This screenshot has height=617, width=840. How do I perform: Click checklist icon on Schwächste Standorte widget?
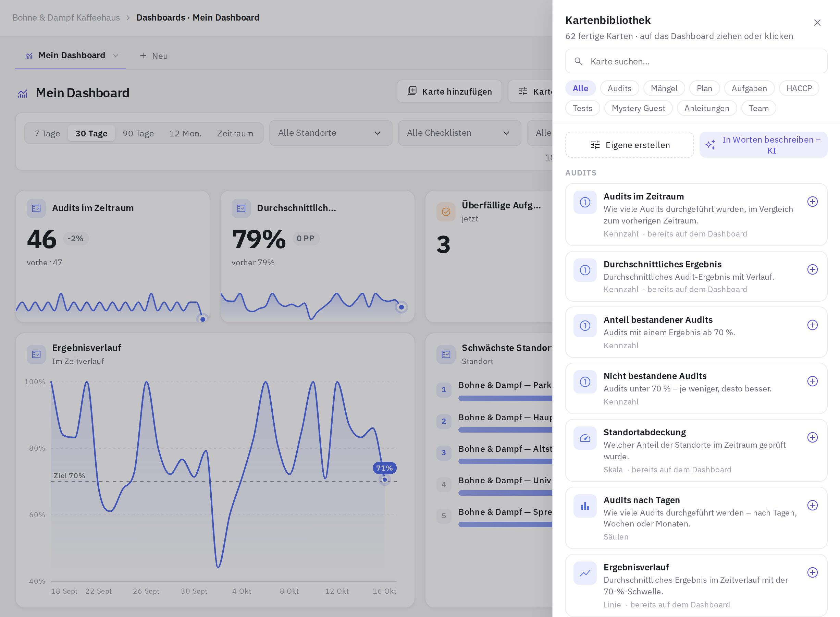tap(446, 354)
